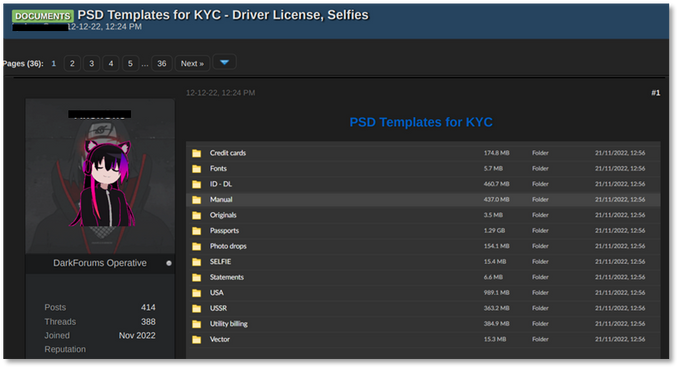Image resolution: width=680 pixels, height=370 pixels.
Task: Click the Credit cards folder name
Action: 228,153
